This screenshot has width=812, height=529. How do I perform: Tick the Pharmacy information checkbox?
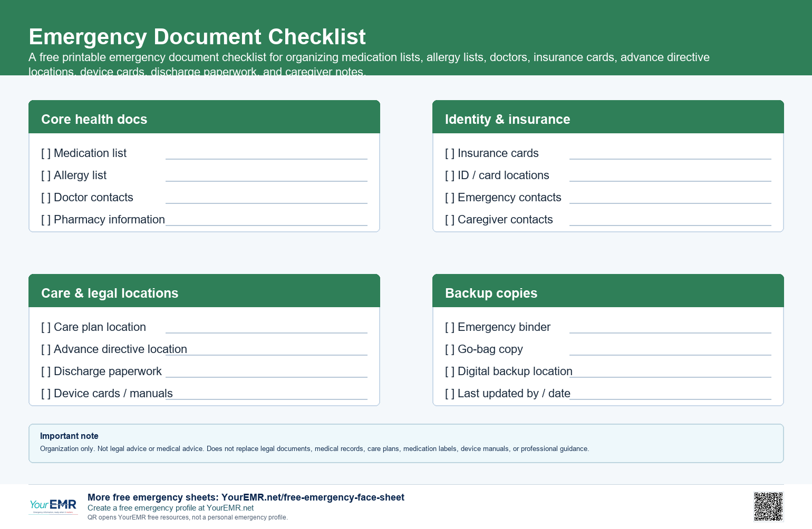46,220
